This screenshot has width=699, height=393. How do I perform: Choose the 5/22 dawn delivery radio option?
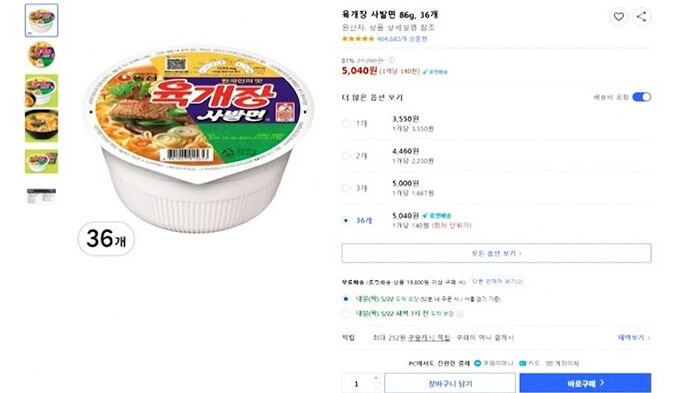346,314
